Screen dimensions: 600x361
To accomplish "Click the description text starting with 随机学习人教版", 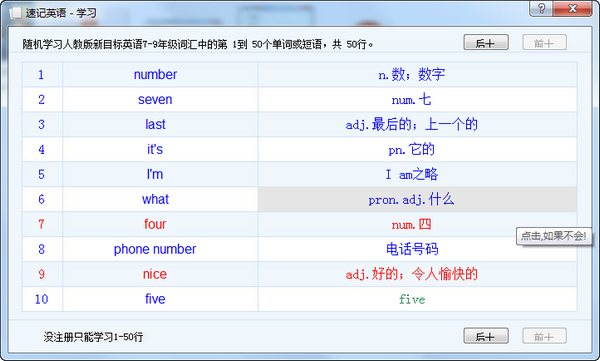I will pyautogui.click(x=197, y=44).
